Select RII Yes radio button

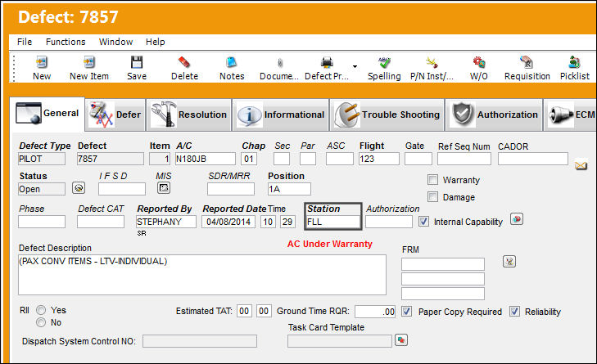coord(41,310)
